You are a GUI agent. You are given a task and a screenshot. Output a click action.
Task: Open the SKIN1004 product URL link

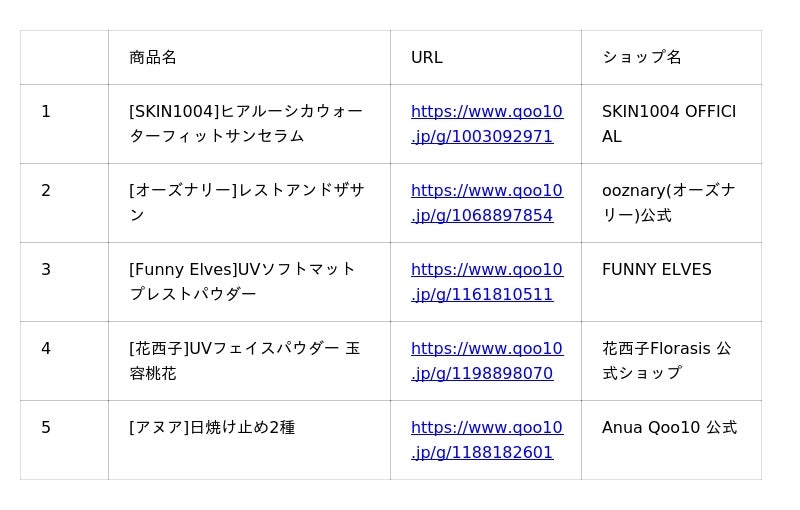487,124
